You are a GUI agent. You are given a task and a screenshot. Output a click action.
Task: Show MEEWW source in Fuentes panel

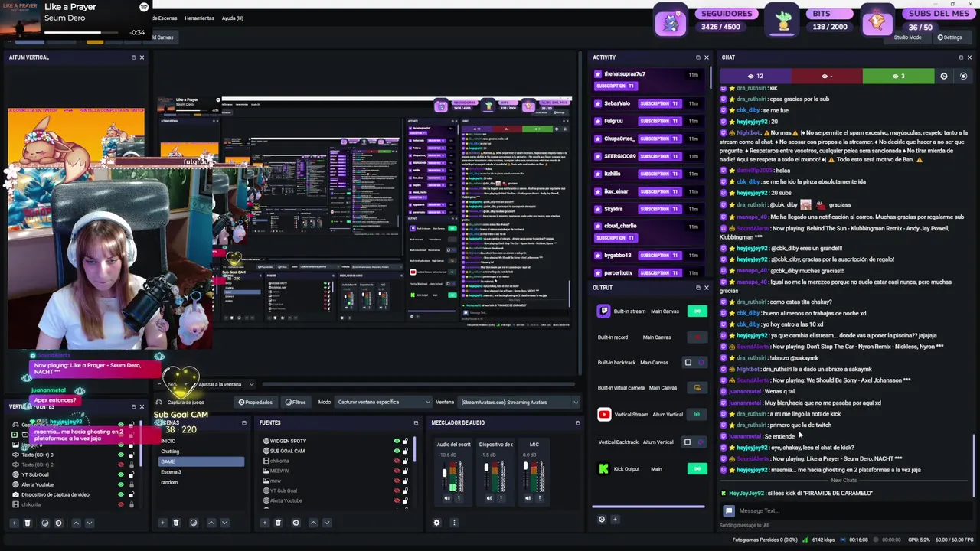point(397,471)
